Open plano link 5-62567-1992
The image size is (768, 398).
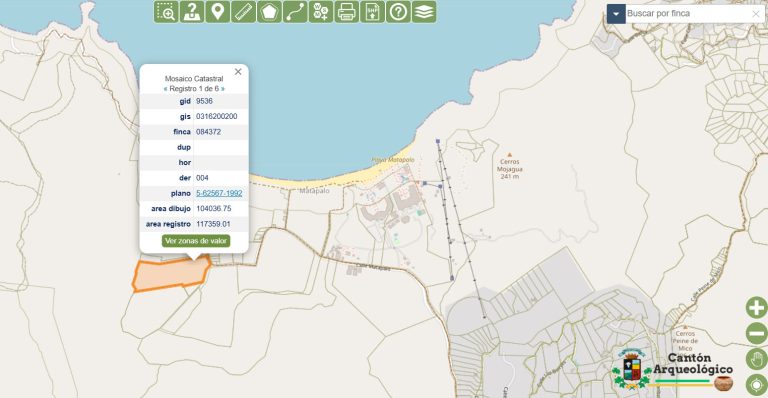pyautogui.click(x=219, y=193)
